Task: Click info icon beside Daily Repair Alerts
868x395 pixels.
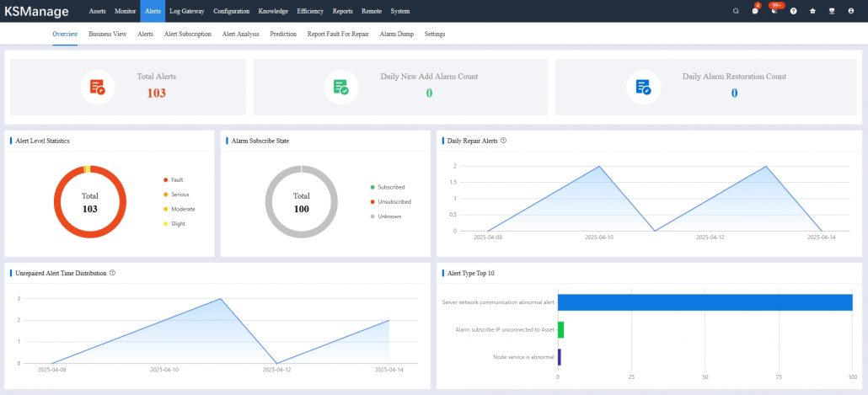Action: [x=503, y=141]
